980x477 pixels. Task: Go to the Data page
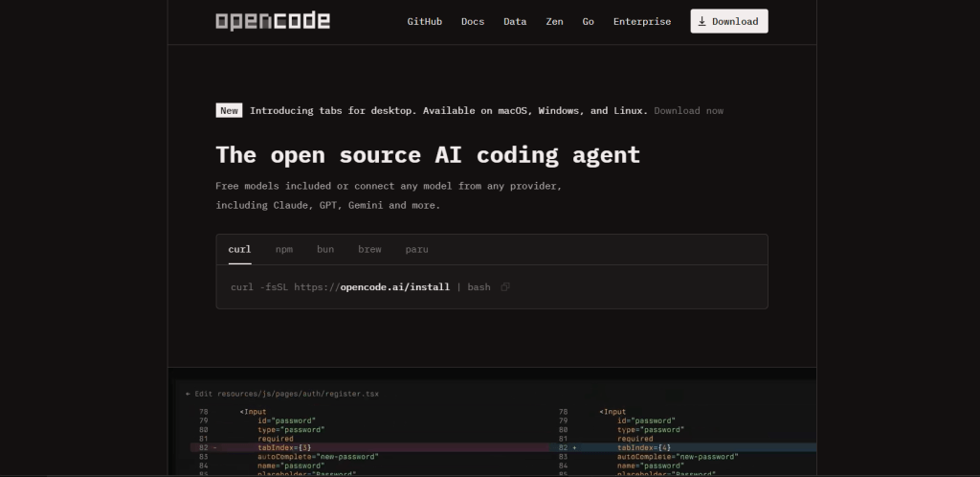(515, 21)
